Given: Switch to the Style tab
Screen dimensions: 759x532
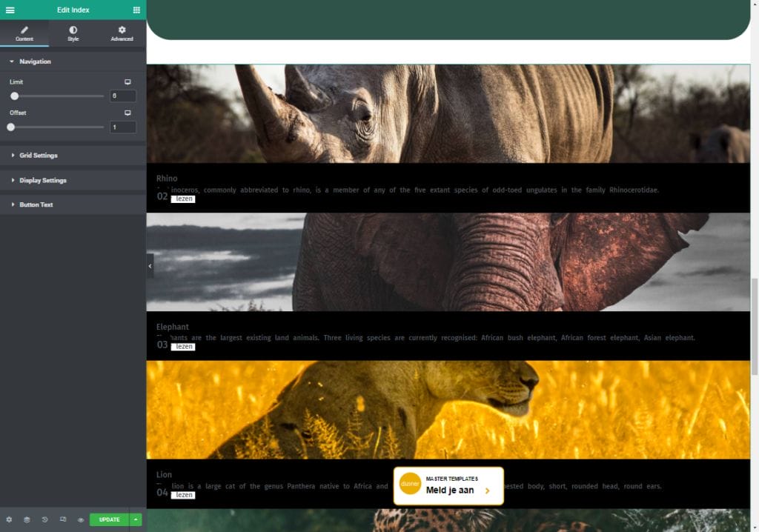Looking at the screenshot, I should [73, 33].
